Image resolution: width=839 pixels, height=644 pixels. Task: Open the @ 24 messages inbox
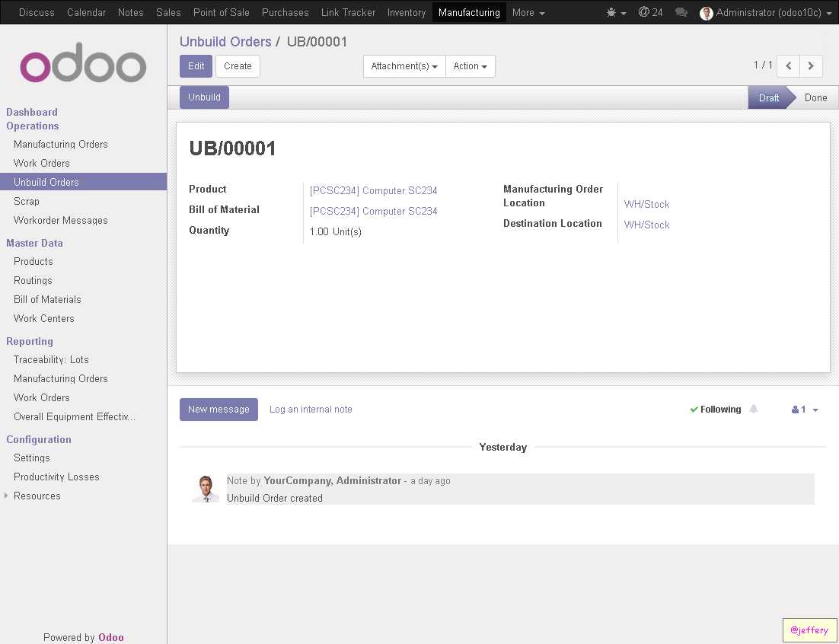(x=651, y=12)
